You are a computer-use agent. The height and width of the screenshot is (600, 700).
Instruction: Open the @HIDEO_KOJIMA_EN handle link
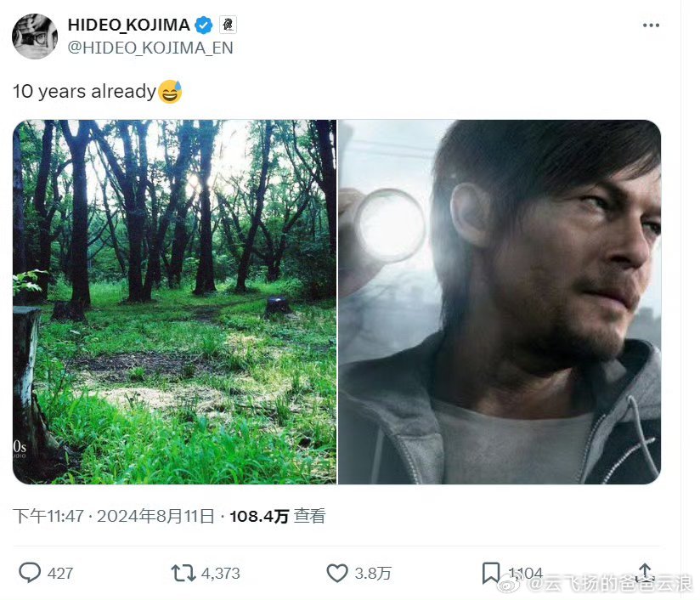pos(150,48)
